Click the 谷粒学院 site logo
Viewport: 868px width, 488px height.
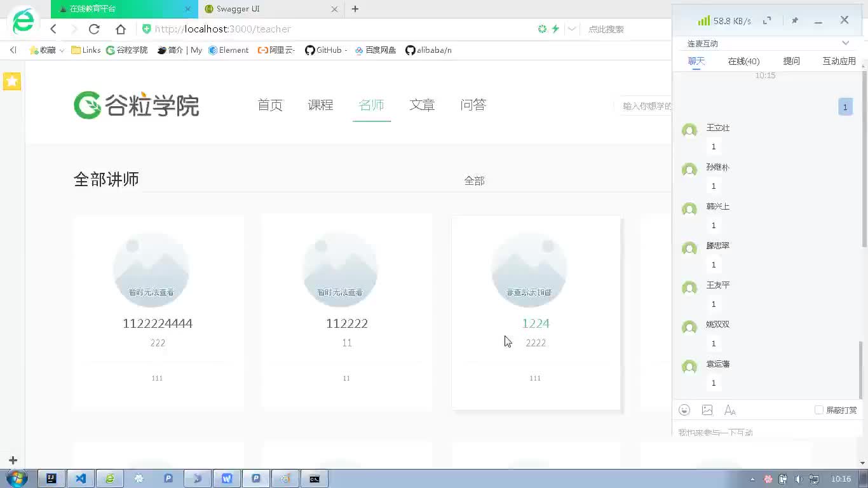point(136,105)
